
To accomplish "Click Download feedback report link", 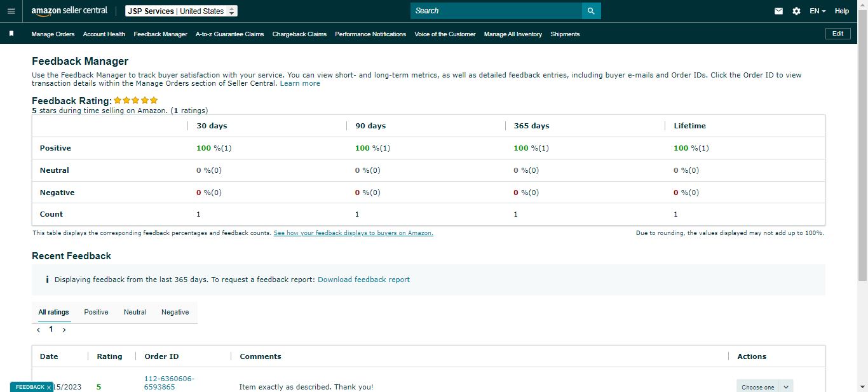I will point(363,280).
